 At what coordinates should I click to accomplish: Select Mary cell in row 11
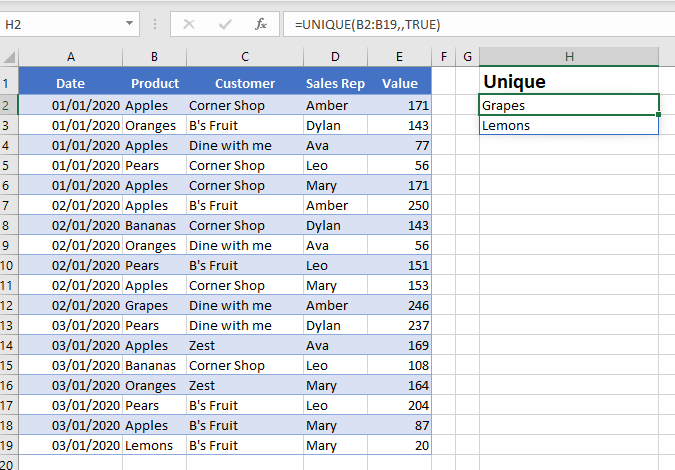(x=335, y=285)
